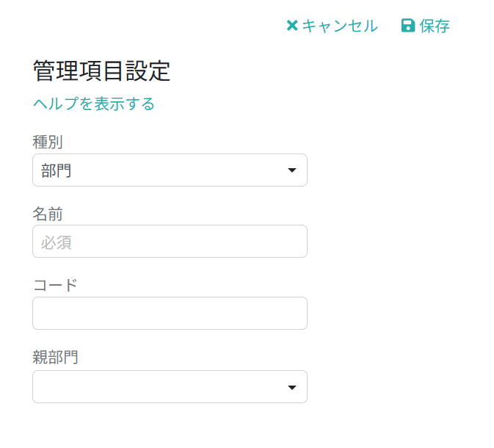Open the 種別 select box
494x448 pixels.
click(170, 170)
